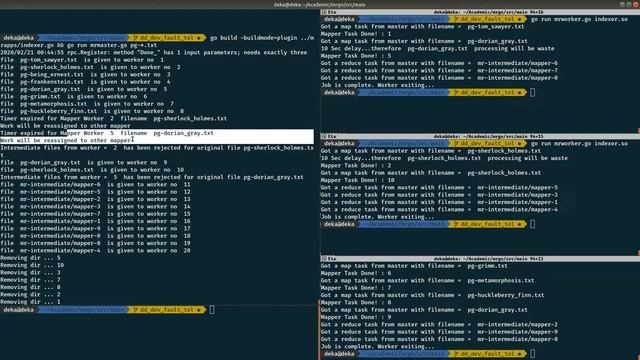Image resolution: width=640 pixels, height=360 pixels.
Task: Click the reduce task mr-intermediate/mapper-9 line in the bottom-right pane
Action: 439,332
